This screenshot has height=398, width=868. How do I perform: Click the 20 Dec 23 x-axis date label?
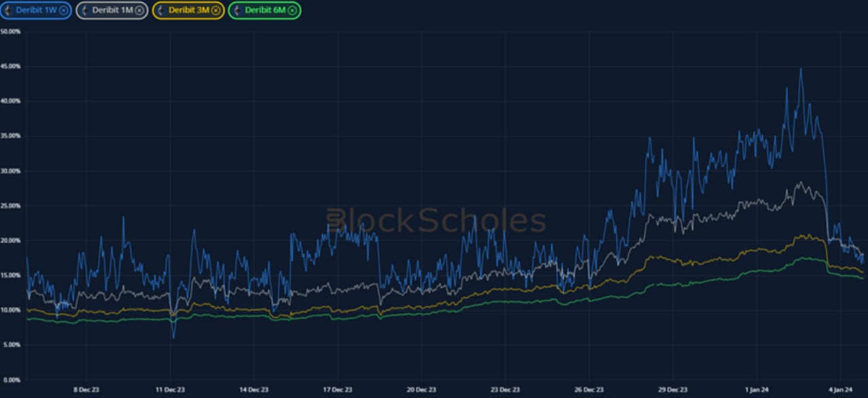pos(421,391)
